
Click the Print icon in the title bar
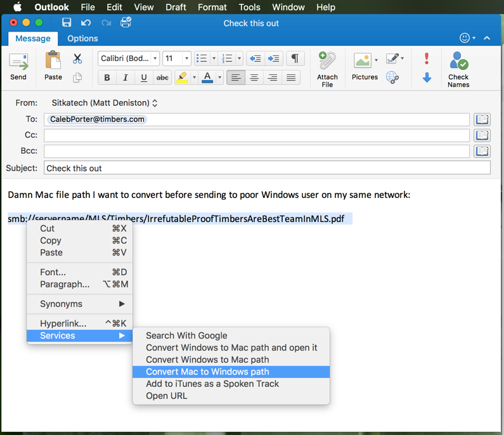[126, 22]
